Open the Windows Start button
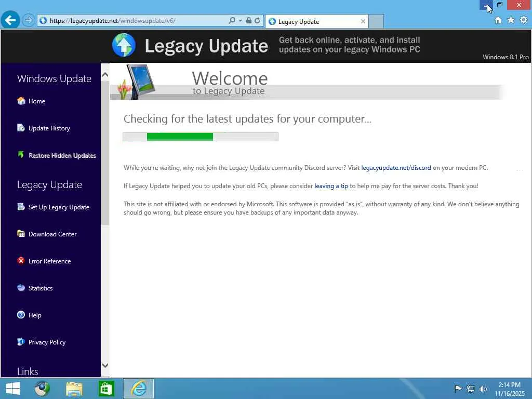 (x=13, y=389)
